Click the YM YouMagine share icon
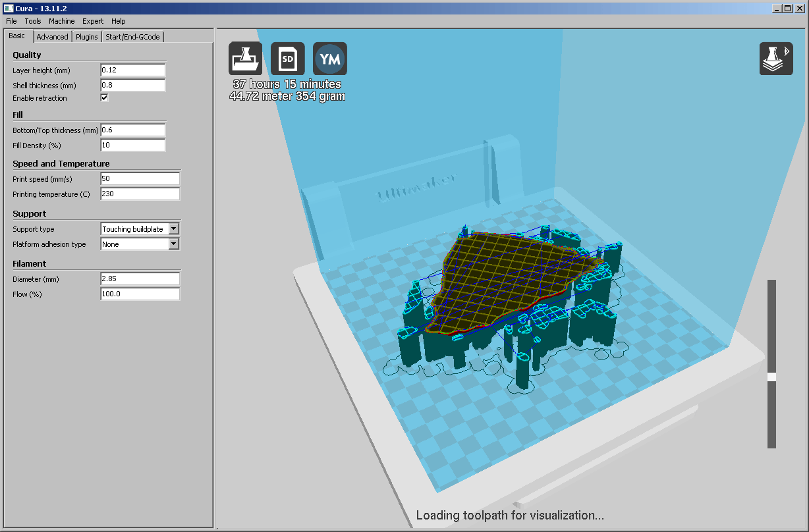The height and width of the screenshot is (532, 809). (x=330, y=59)
